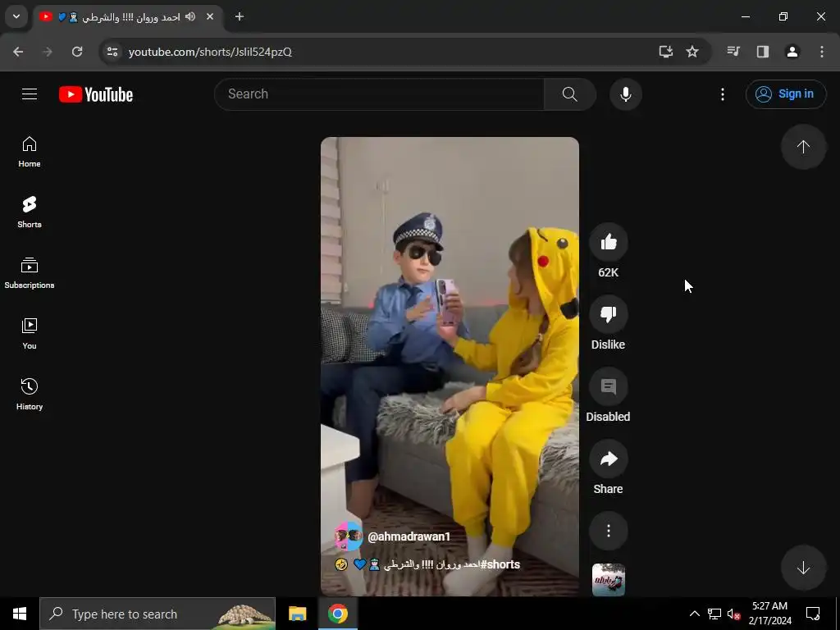Image resolution: width=840 pixels, height=630 pixels.
Task: Share this short video
Action: pos(608,459)
